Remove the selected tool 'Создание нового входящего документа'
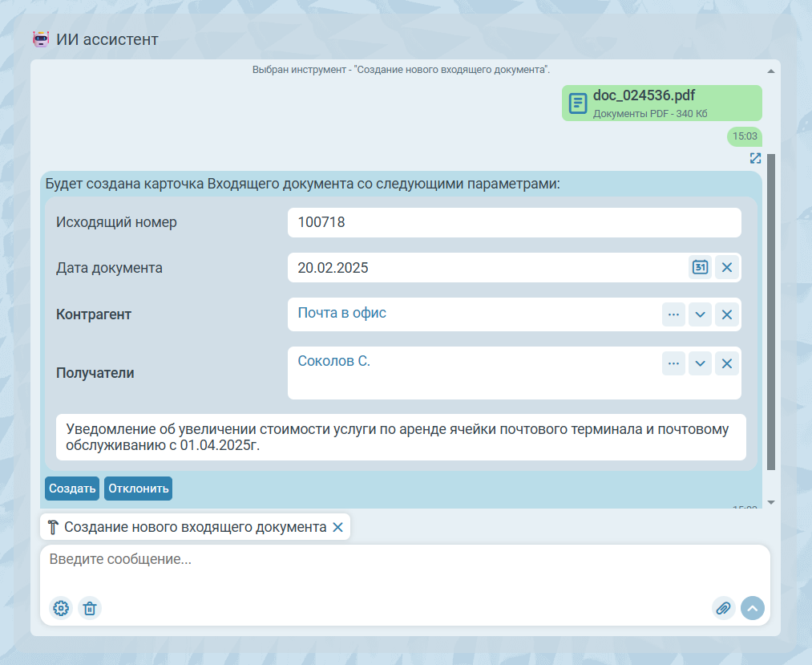 click(x=337, y=527)
